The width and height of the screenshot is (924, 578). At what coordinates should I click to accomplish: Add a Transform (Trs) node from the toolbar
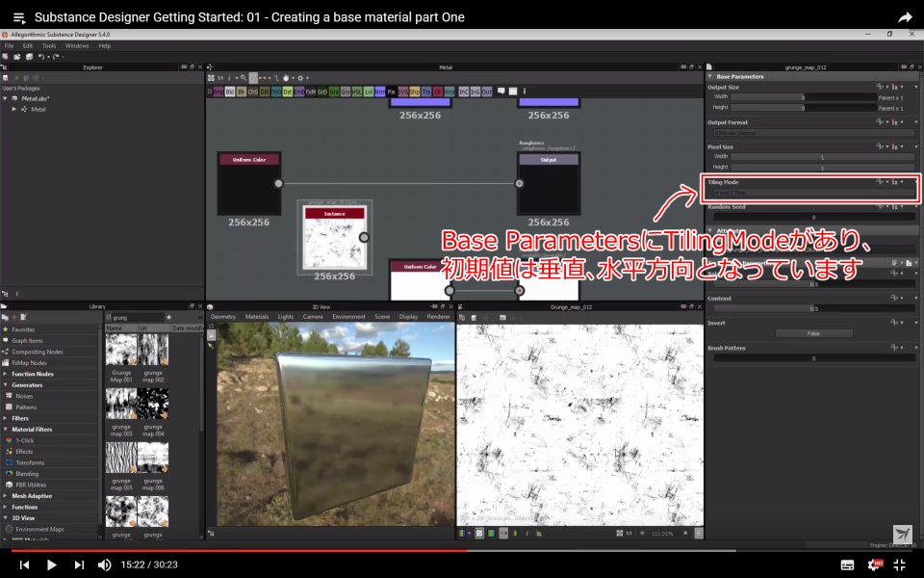point(426,92)
